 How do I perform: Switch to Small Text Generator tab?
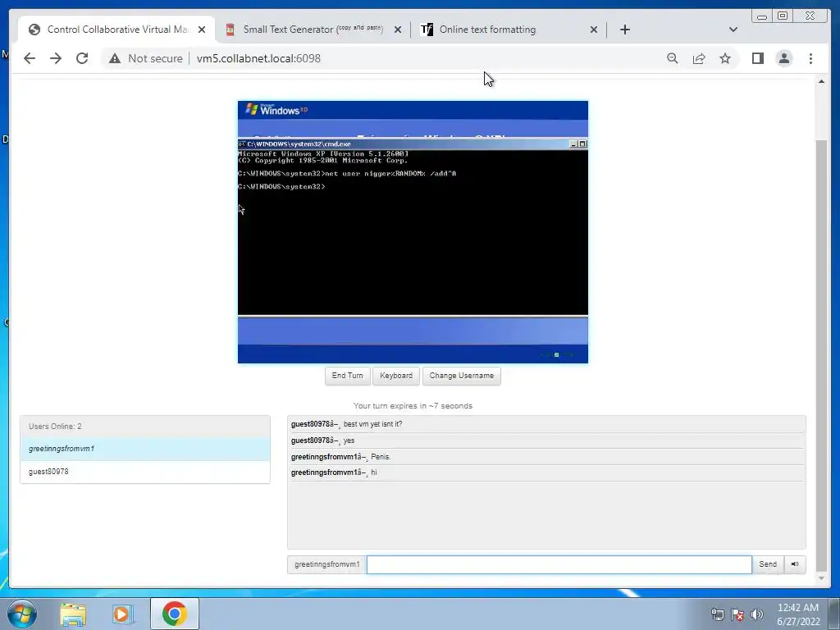point(313,30)
